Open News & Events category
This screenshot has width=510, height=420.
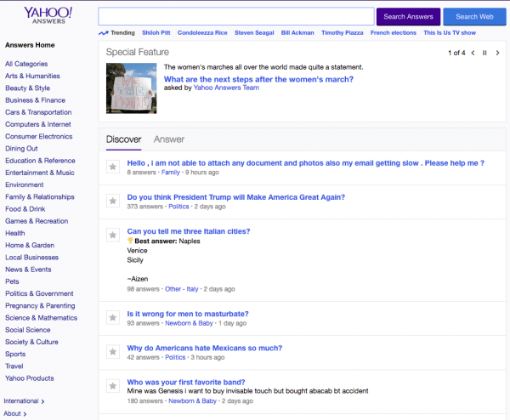(28, 270)
